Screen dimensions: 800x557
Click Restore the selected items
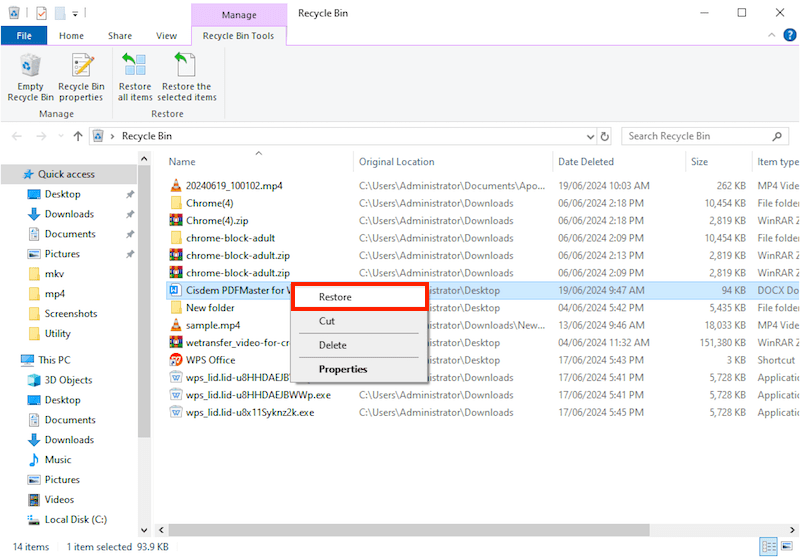(x=186, y=78)
